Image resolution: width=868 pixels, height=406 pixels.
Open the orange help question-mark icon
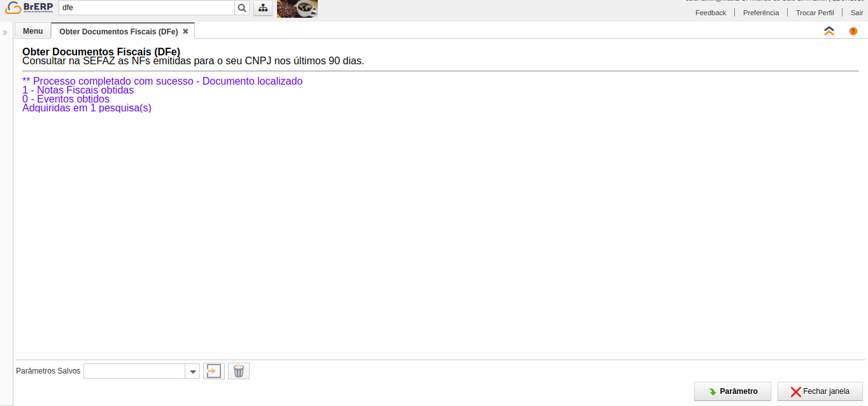pyautogui.click(x=853, y=31)
